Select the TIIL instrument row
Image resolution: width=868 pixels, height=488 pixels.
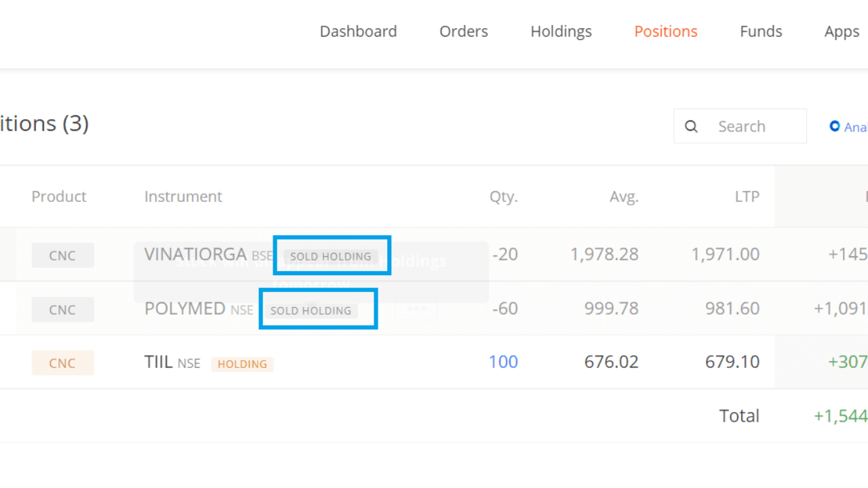pos(158,362)
